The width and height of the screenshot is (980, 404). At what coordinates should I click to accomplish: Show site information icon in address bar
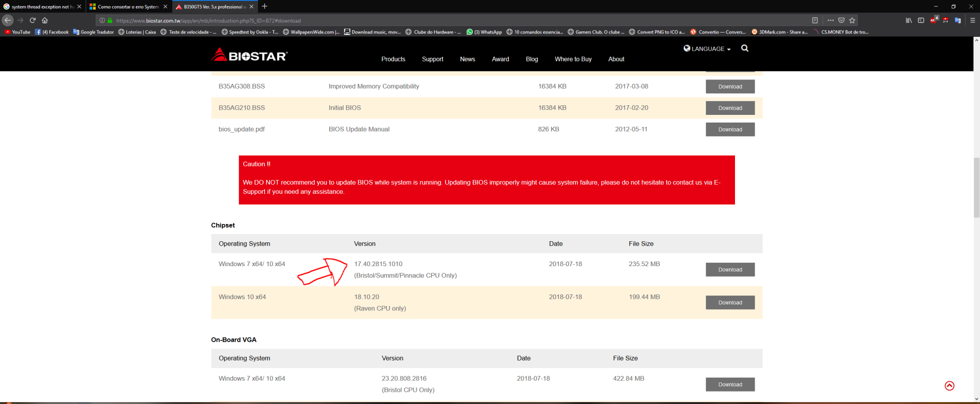pos(102,21)
